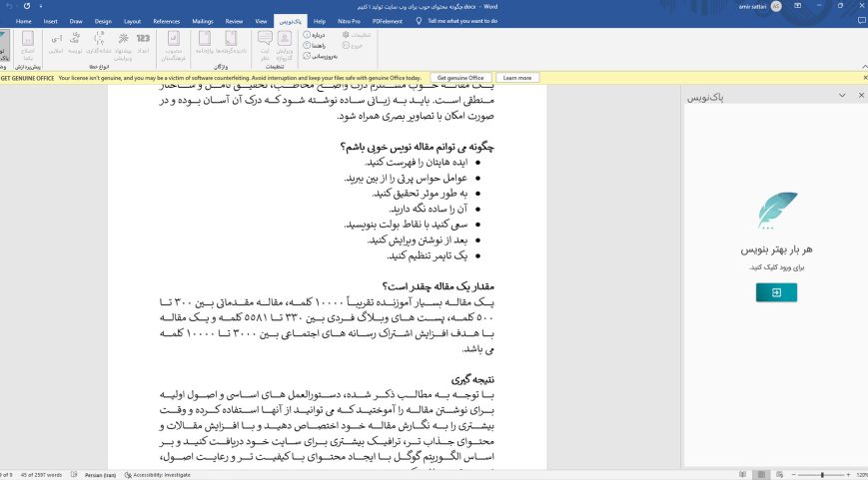868x480 pixels.
Task: Open the View tab
Action: point(261,21)
